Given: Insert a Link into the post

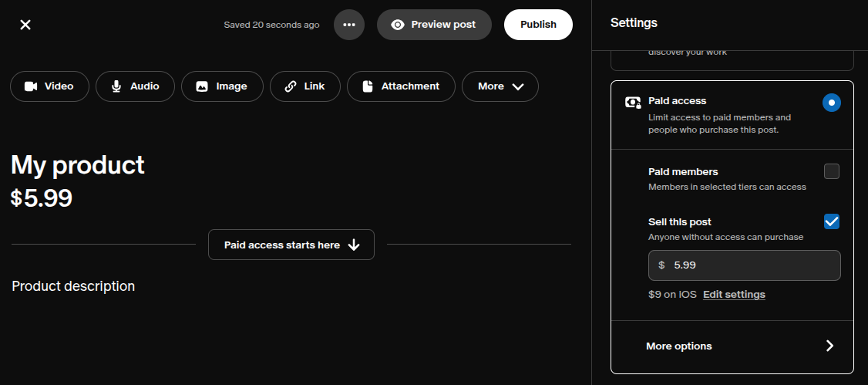Looking at the screenshot, I should [304, 86].
